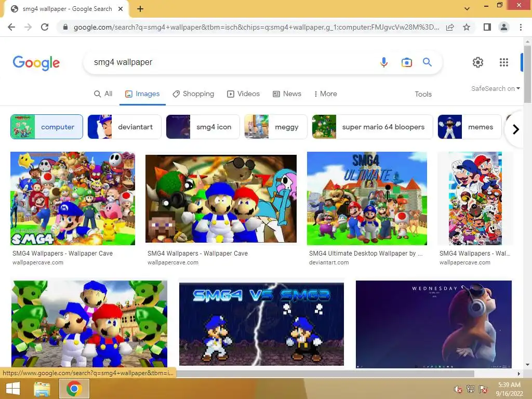Click the taskbar clock and date
532x399 pixels.
coord(509,389)
